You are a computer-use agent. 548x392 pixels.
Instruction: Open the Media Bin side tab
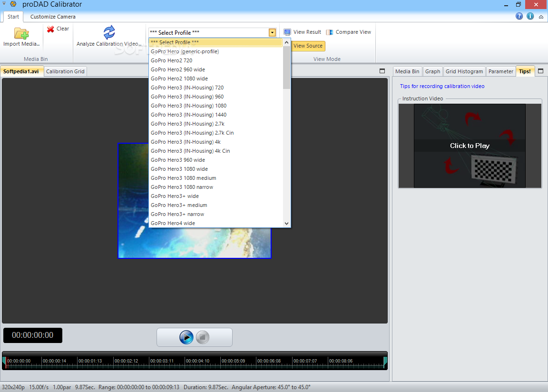407,71
